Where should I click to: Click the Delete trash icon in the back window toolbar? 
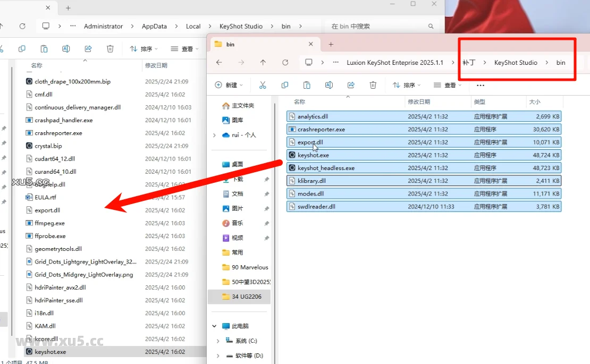(x=110, y=49)
